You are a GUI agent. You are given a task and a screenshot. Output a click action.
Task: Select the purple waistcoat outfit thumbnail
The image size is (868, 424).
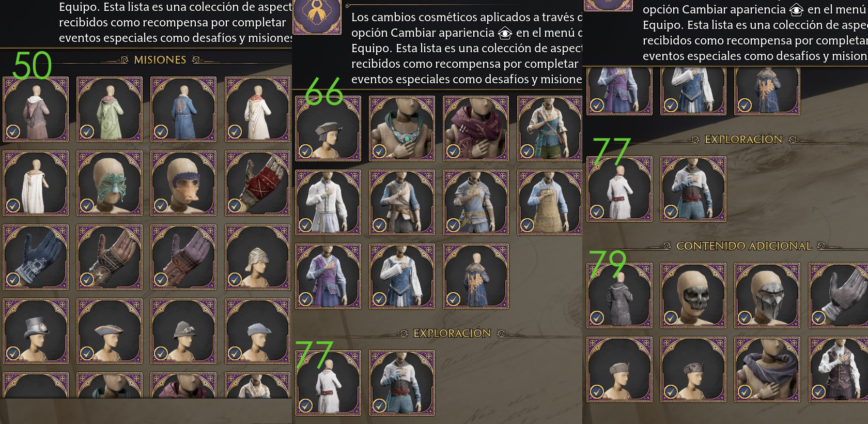coord(838,369)
